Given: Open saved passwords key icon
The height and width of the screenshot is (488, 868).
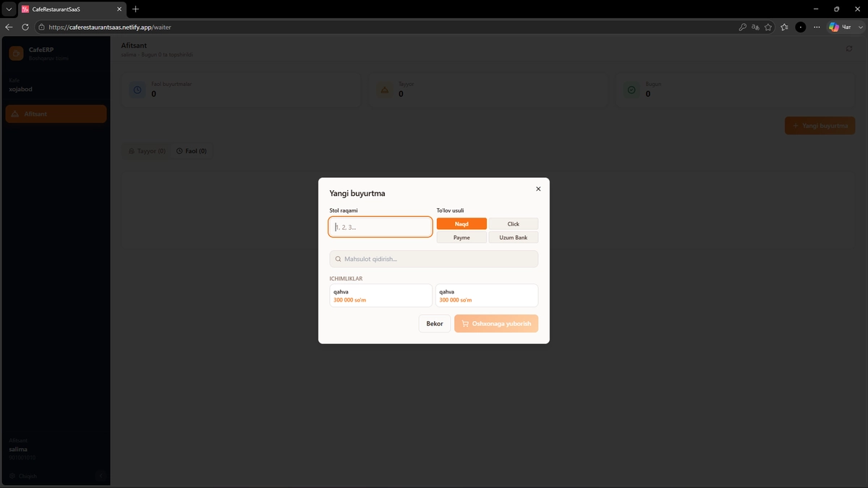Looking at the screenshot, I should coord(742,27).
